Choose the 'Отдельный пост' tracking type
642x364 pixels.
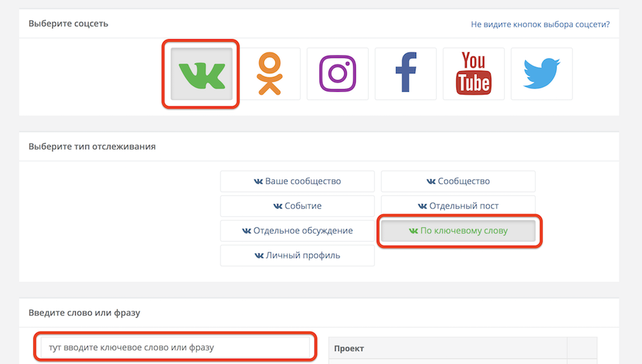point(458,206)
